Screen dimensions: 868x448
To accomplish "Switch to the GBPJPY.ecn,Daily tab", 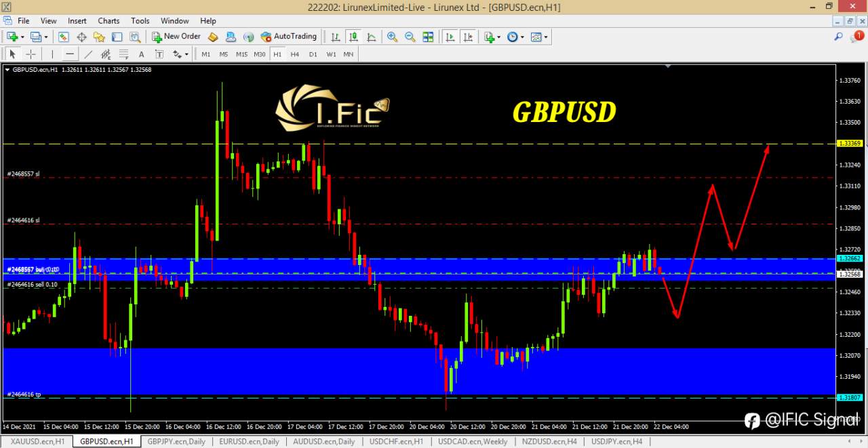I will tap(176, 441).
